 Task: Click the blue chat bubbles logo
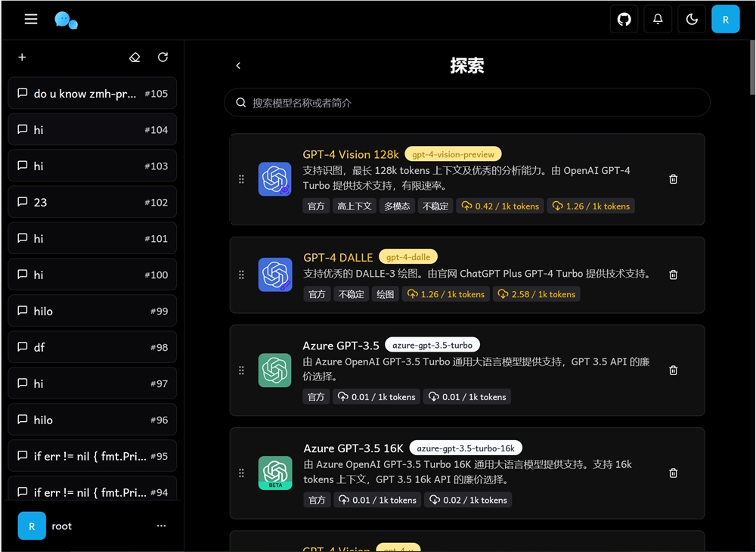coord(66,20)
